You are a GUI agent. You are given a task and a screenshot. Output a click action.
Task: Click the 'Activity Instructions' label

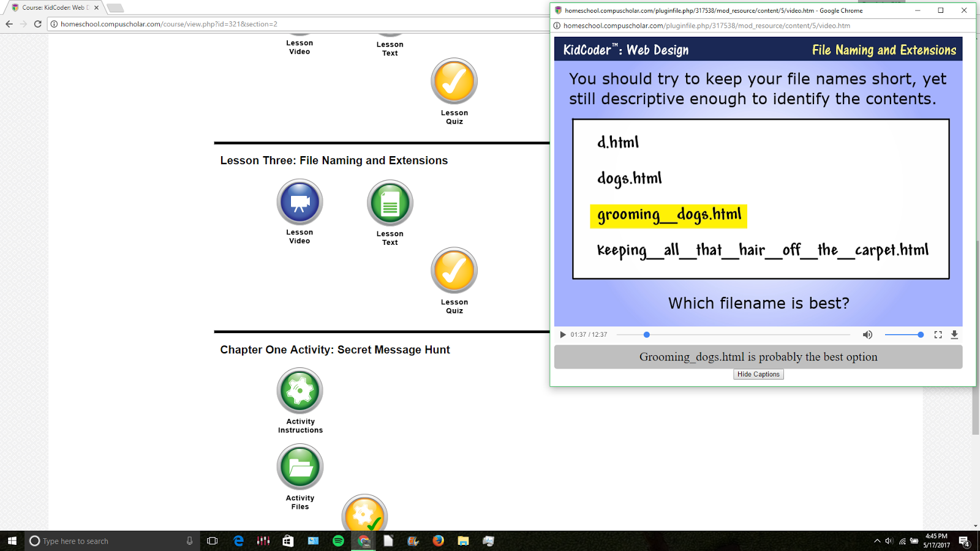pyautogui.click(x=300, y=425)
